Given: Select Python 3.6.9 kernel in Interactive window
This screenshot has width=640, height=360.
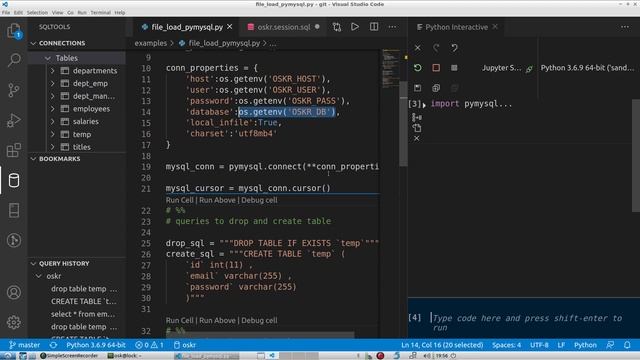Looking at the screenshot, I should pos(587,68).
